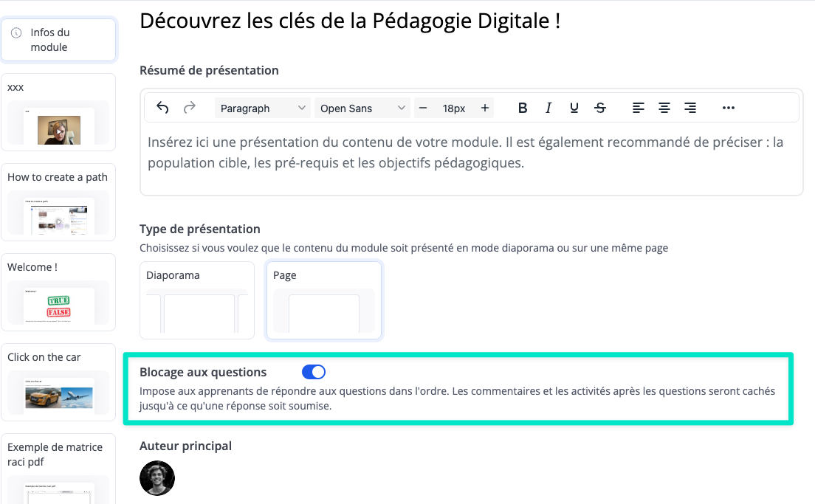Center align the text
The image size is (815, 504).
pos(664,108)
